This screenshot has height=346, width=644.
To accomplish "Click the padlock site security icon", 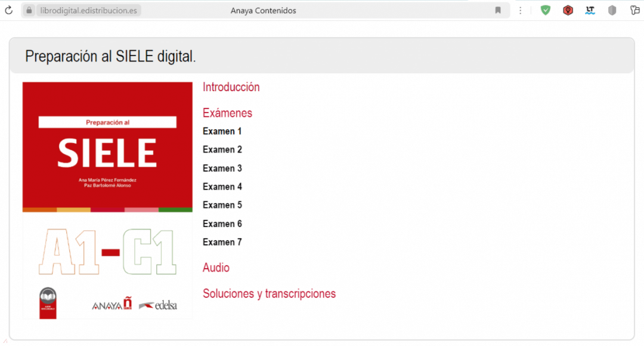I will tap(29, 10).
